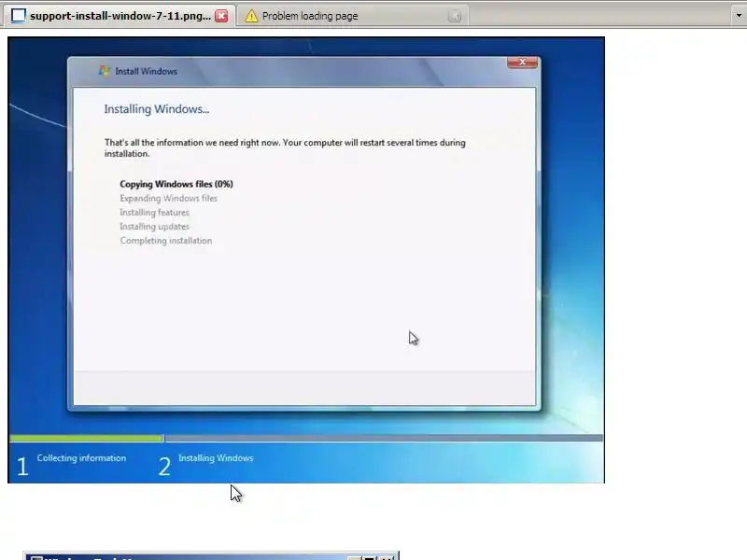This screenshot has width=747, height=560.
Task: Click the Windows flag icon in Install Windows title
Action: (x=104, y=71)
